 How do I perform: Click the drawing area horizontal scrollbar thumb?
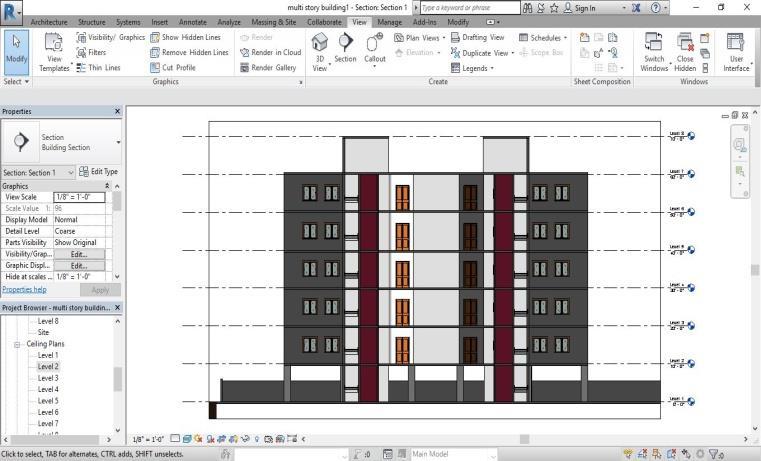524,439
